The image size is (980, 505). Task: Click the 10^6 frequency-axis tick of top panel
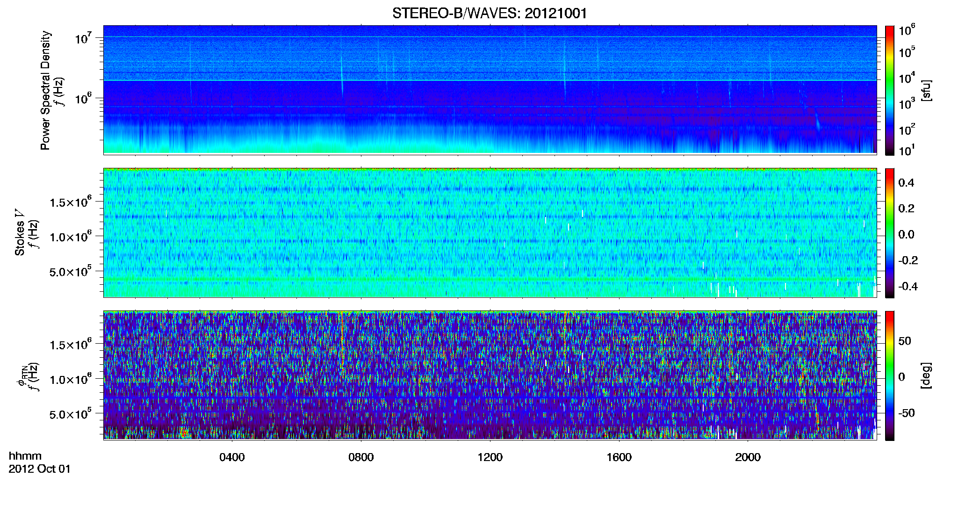83,98
